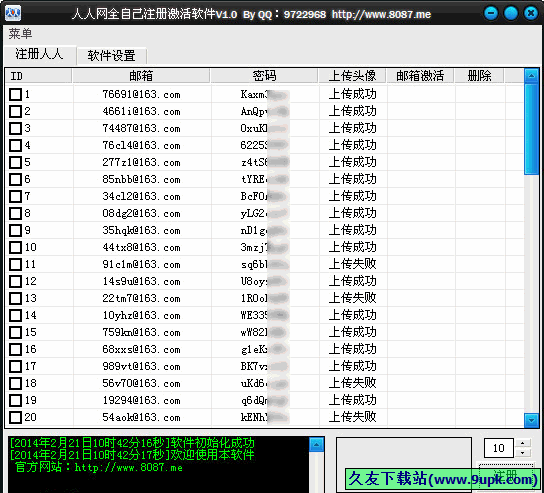Select email 85nbb@163.com
Viewport: 544px width, 493px height.
coord(142,179)
